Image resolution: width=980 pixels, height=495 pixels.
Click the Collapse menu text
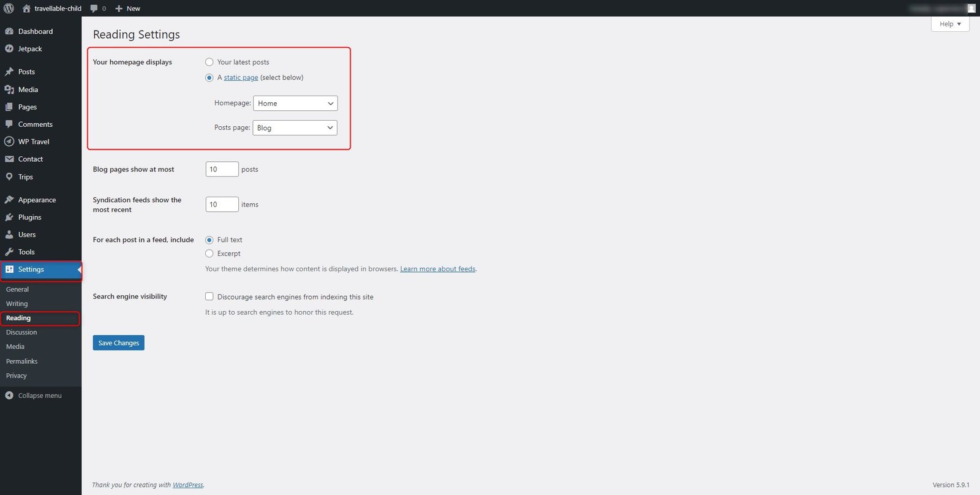(40, 396)
